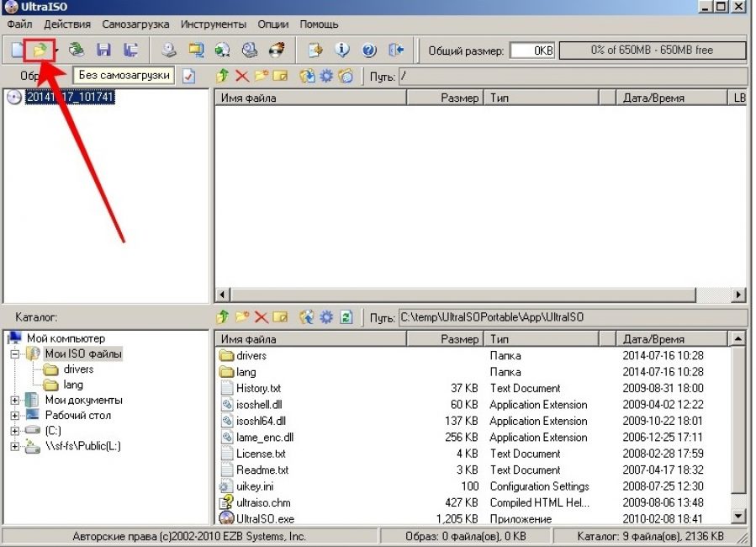Image resolution: width=756 pixels, height=547 pixels.
Task: Sort upper list by Имя файла column
Action: [x=310, y=98]
